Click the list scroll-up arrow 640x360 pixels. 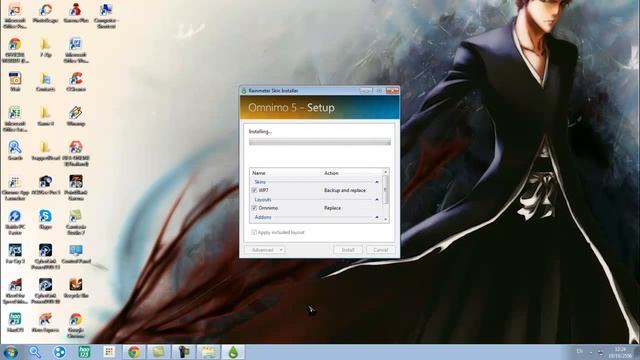click(386, 172)
